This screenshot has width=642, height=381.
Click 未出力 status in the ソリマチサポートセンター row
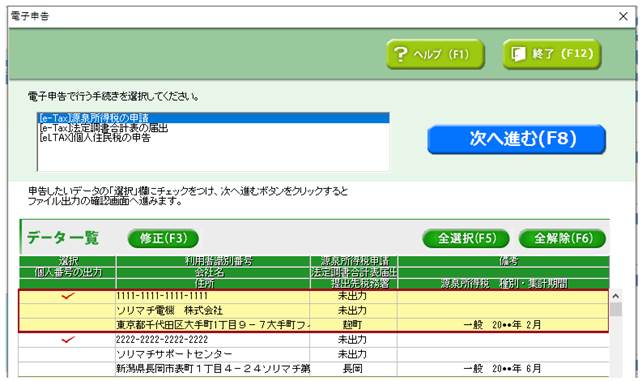click(x=353, y=354)
